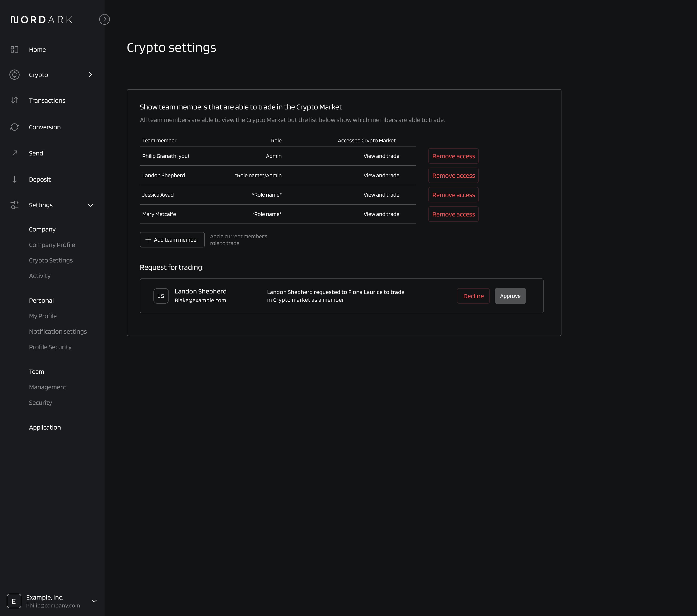The height and width of the screenshot is (616, 697).
Task: Click the Conversion refresh icon
Action: (14, 127)
